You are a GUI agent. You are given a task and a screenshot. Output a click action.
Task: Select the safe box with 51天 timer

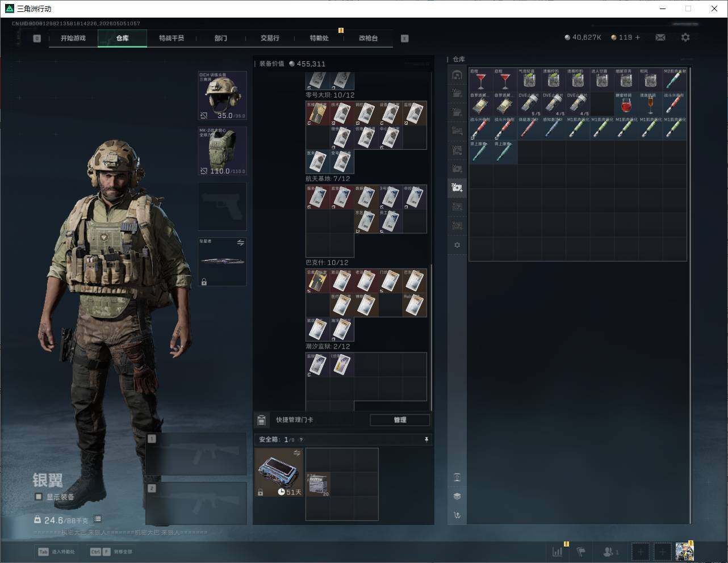tap(279, 472)
